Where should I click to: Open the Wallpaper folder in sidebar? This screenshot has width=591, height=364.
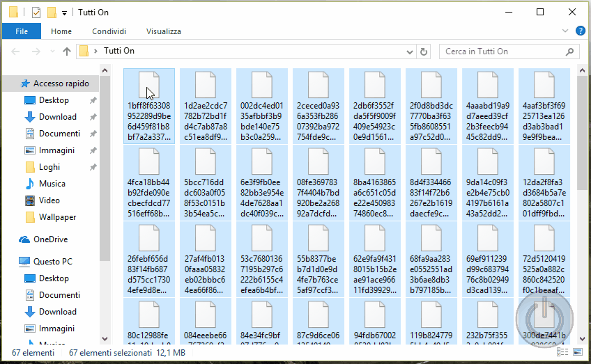57,217
